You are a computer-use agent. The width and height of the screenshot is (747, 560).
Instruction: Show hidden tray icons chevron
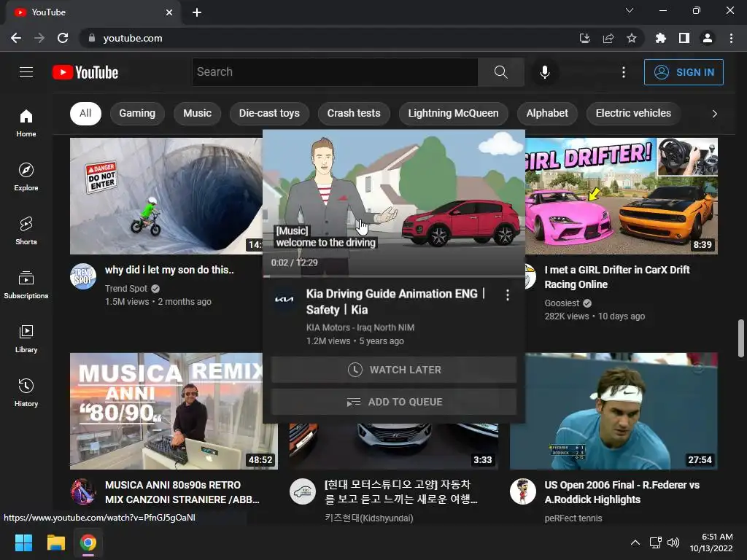click(635, 542)
